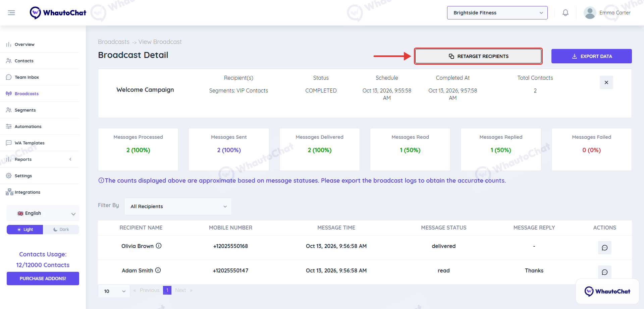The image size is (644, 309).
Task: Click the Previous page link
Action: 150,290
